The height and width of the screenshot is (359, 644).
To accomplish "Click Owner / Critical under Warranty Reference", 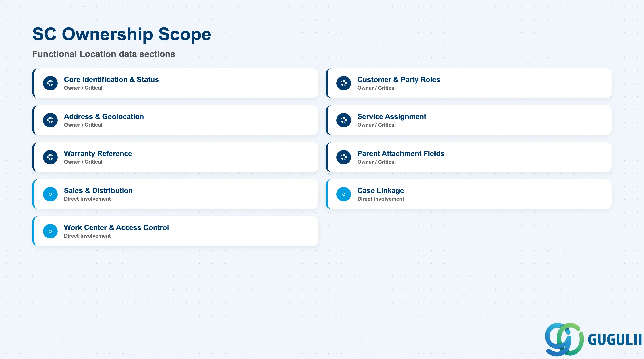I will (83, 162).
